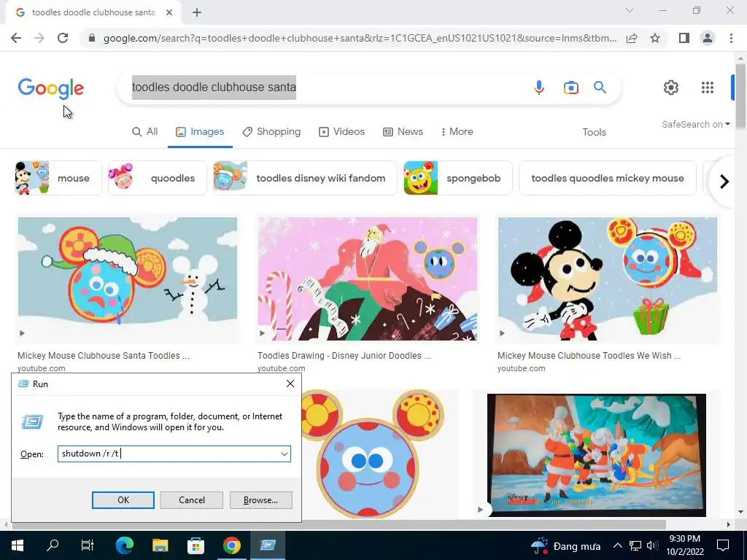Image resolution: width=747 pixels, height=560 pixels.
Task: Bookmark this page with the star icon
Action: (655, 38)
